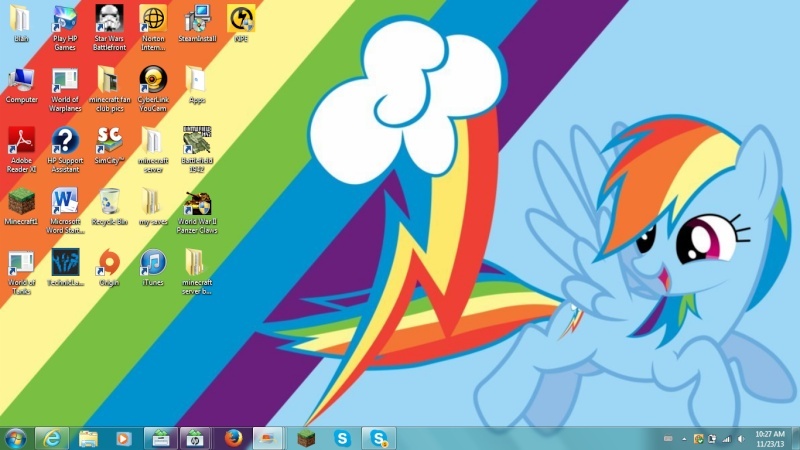Image resolution: width=800 pixels, height=450 pixels.
Task: Open Norton Internet Security shortcut
Action: [153, 28]
